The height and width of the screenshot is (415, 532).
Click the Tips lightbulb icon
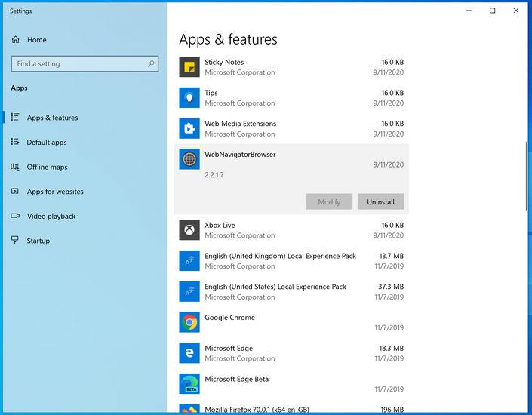[x=189, y=98]
